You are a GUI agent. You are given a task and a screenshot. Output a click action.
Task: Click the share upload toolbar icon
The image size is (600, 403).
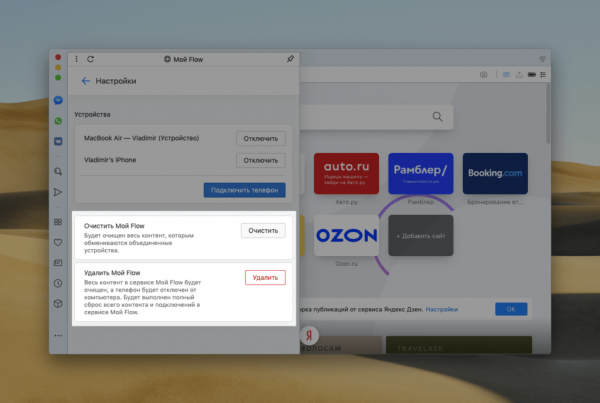pyautogui.click(x=519, y=75)
